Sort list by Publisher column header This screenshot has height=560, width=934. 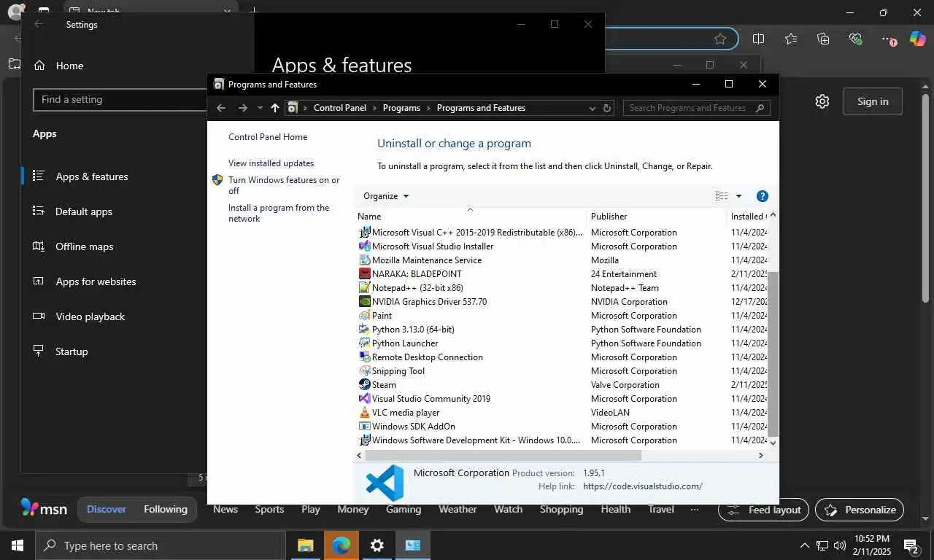pyautogui.click(x=609, y=217)
